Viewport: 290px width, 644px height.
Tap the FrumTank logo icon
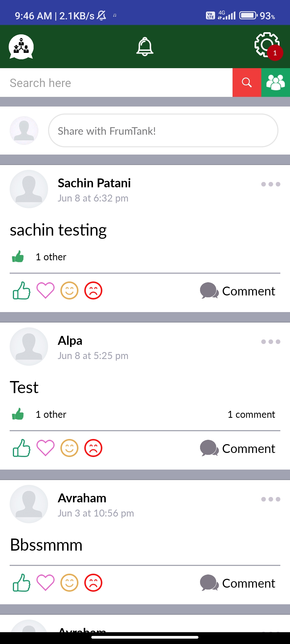click(x=21, y=47)
